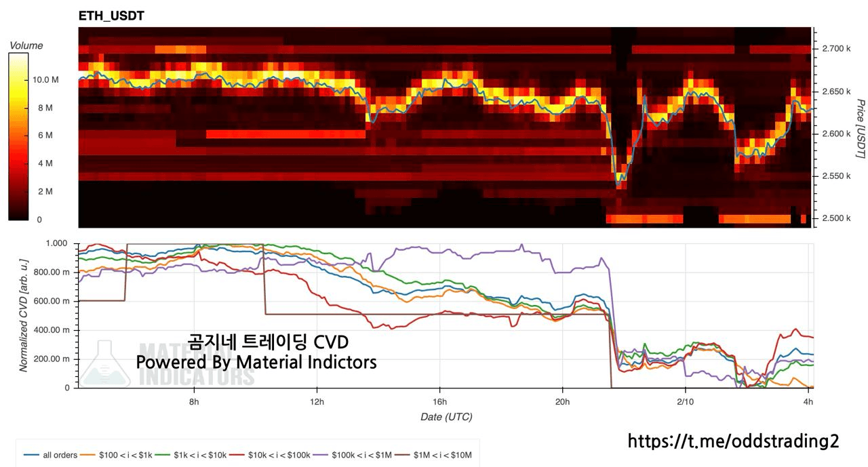This screenshot has height=467, width=868.
Task: Click 'Powered By Material Indictors' text
Action: [x=256, y=362]
